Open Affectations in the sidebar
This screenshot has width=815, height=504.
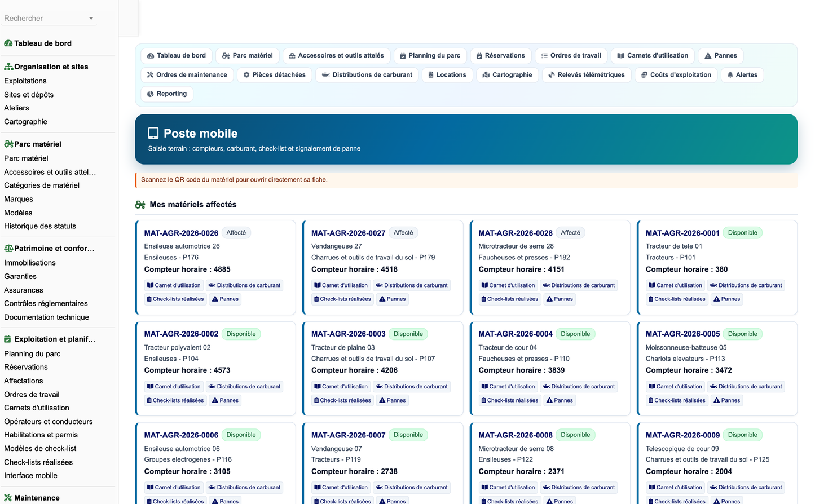[x=24, y=381]
